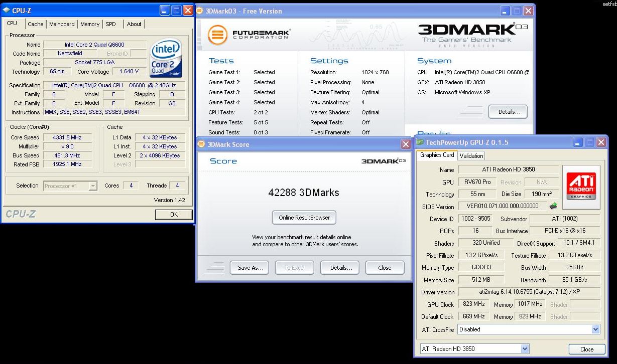Click the Bus Speed value 481.3 MHz
Screen dimensions: 617x364
coord(67,155)
